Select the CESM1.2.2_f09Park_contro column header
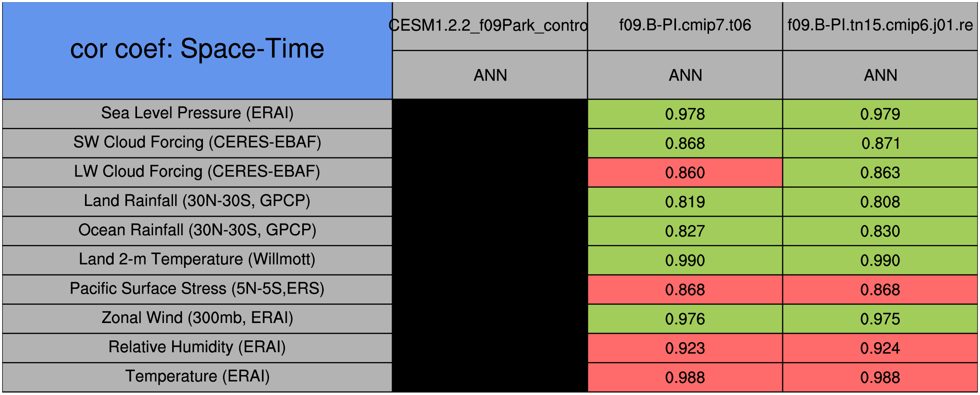The image size is (980, 395). [x=490, y=26]
